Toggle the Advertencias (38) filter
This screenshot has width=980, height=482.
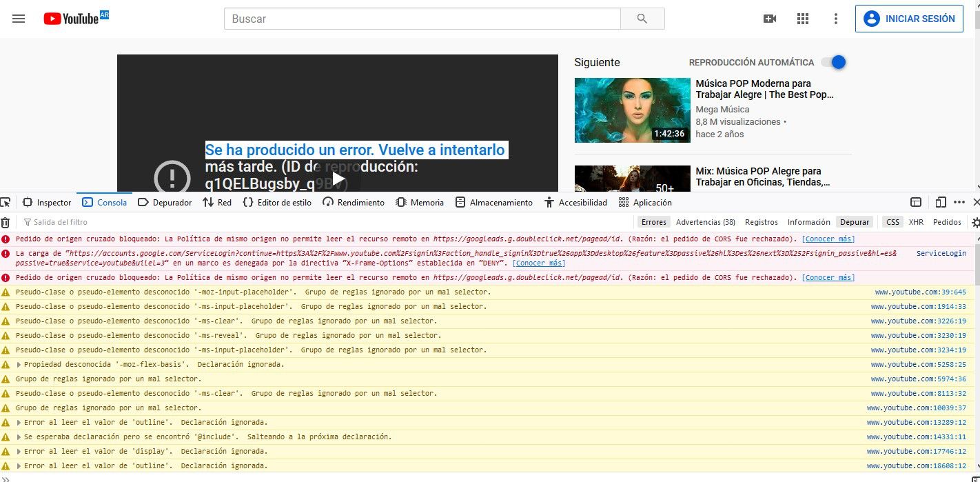point(705,222)
